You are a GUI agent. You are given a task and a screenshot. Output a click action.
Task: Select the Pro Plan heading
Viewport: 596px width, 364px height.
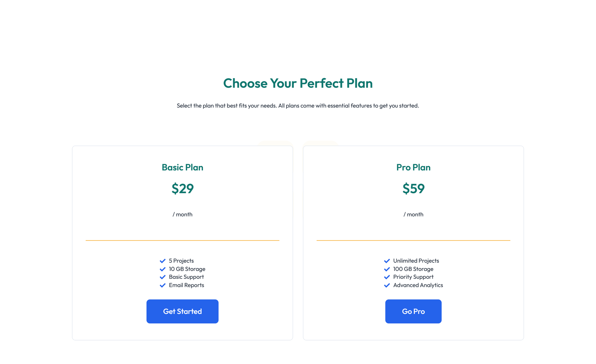pos(413,167)
